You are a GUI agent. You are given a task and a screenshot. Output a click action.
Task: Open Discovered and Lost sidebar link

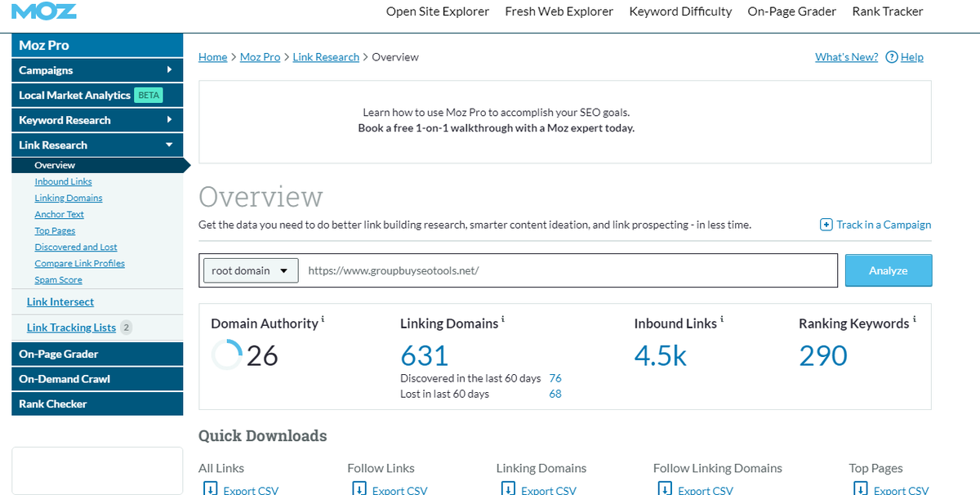click(76, 247)
